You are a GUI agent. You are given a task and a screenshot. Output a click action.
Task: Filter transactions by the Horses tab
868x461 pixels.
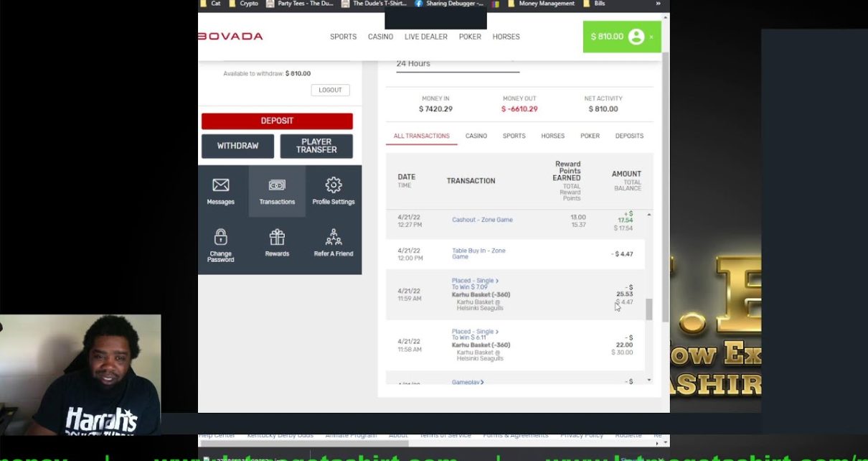(x=552, y=136)
